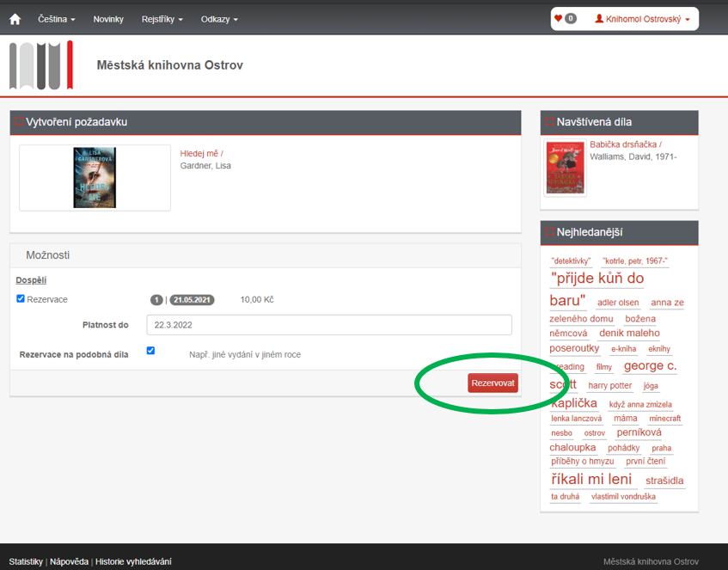This screenshot has width=728, height=570.
Task: Click the Platnost do date field
Action: (x=328, y=324)
